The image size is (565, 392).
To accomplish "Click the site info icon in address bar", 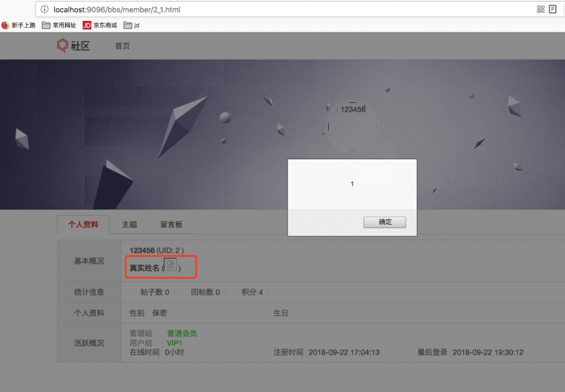I will coord(44,10).
